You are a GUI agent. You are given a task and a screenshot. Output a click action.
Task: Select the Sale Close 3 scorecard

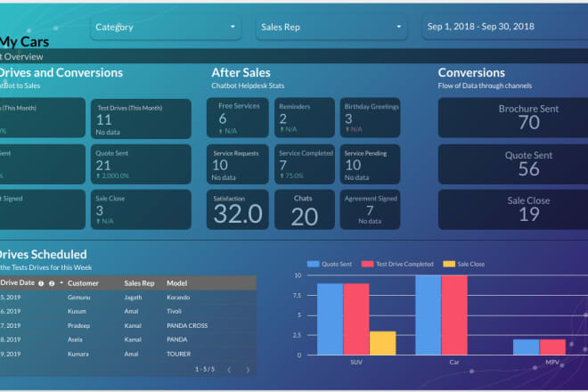(141, 209)
